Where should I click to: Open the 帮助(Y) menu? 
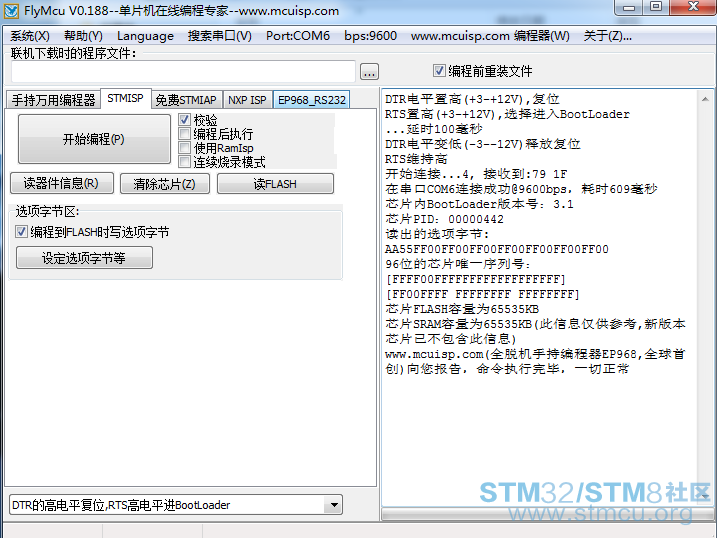point(83,36)
